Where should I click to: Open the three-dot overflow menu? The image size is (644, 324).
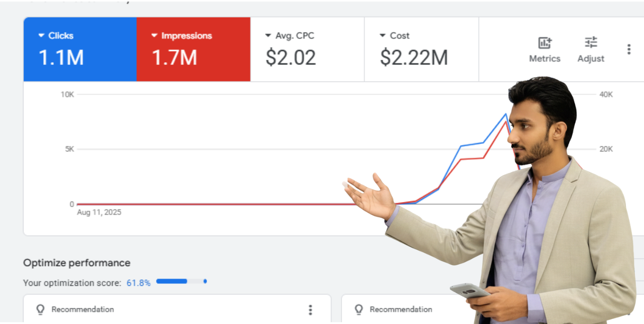tap(629, 49)
